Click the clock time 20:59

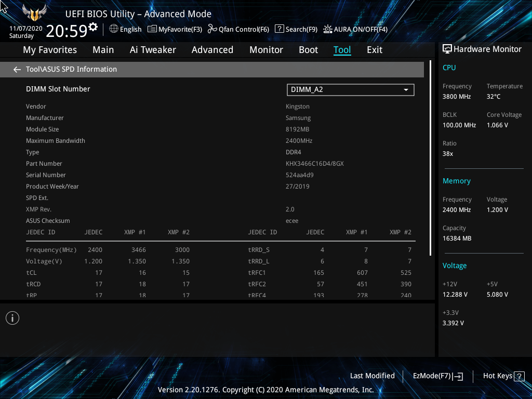click(x=66, y=31)
